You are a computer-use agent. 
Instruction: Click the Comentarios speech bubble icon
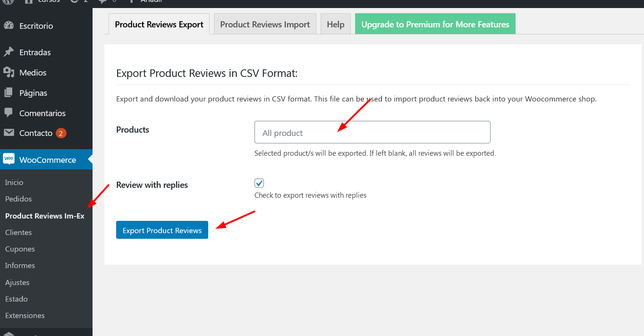pos(8,113)
